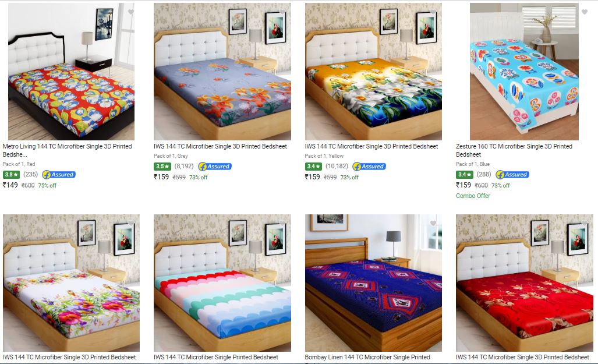Open the Combo Offer link

click(x=473, y=196)
